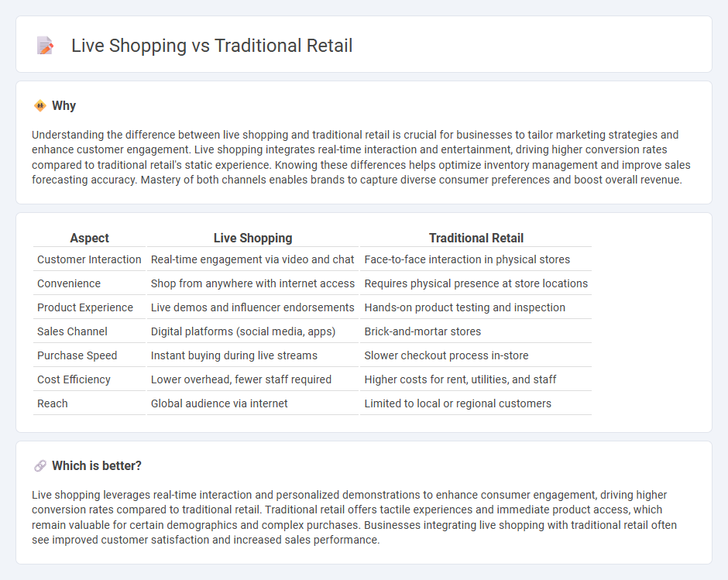Screen dimensions: 728x580
Task: Click 'Live demos and influencer endorsements' cell
Action: click(x=252, y=308)
